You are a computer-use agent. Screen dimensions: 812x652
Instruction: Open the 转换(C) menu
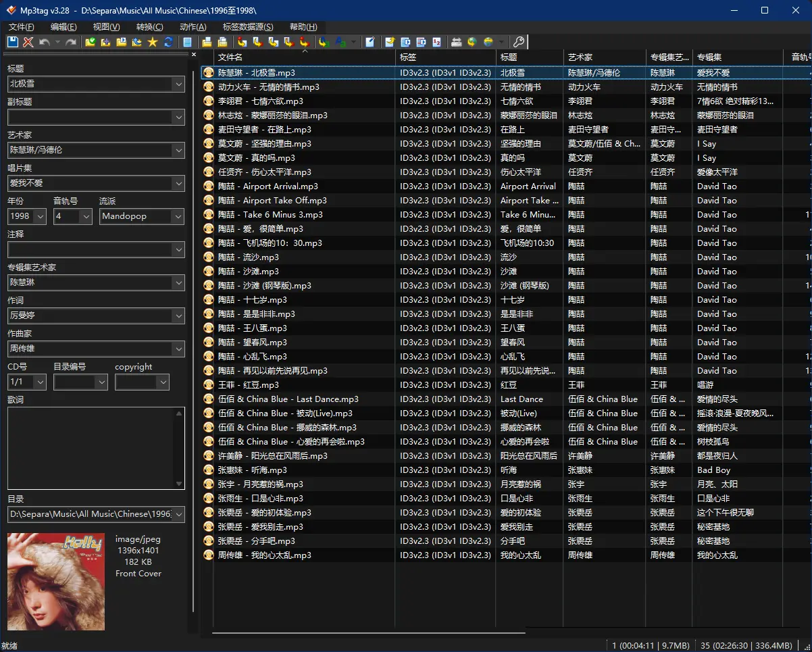click(149, 27)
